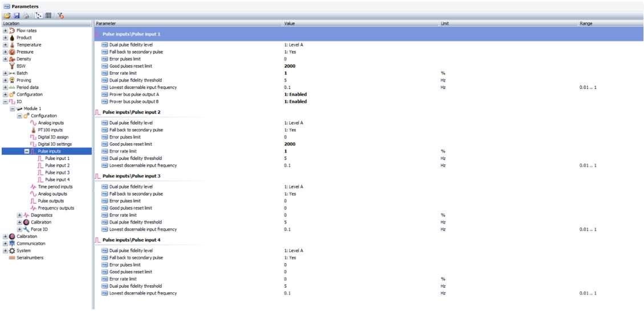Select Pulse input 2 tree item
Image resolution: width=644 pixels, height=311 pixels.
57,165
